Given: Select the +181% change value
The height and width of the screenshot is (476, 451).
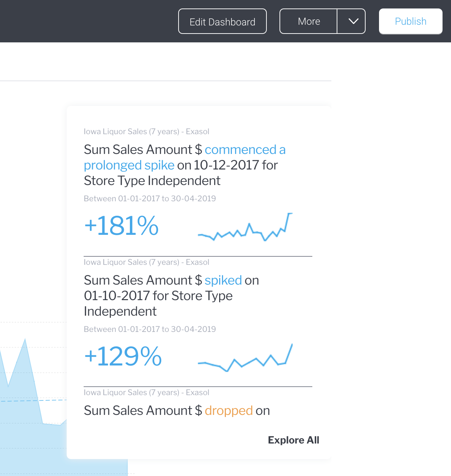Looking at the screenshot, I should 121,226.
